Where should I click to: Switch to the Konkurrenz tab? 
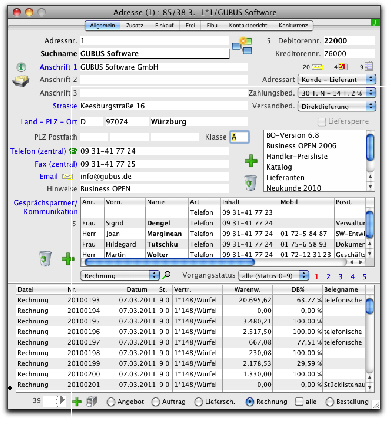click(x=293, y=25)
